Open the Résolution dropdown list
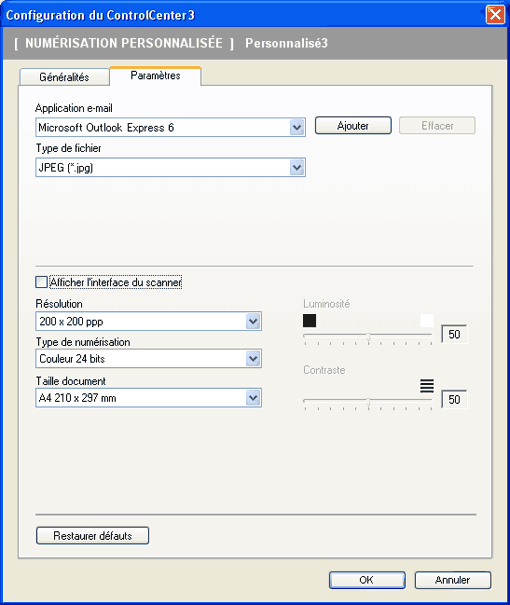 148,321
